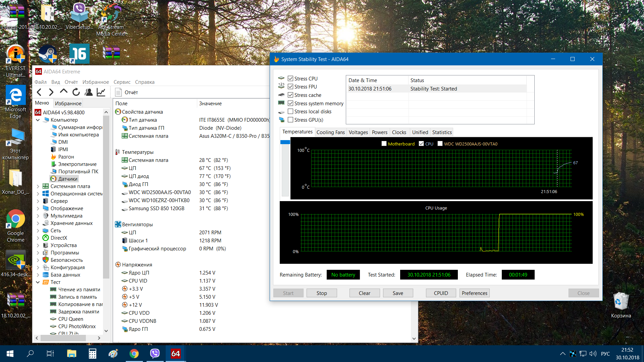The width and height of the screenshot is (644, 362).
Task: Open Steam desktop shortcut
Action: [x=48, y=54]
